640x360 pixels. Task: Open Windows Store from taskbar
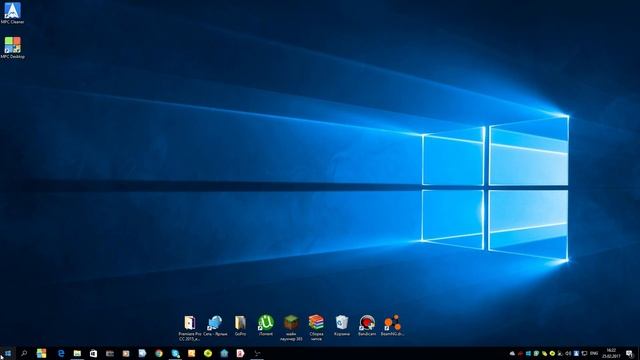tap(93, 353)
